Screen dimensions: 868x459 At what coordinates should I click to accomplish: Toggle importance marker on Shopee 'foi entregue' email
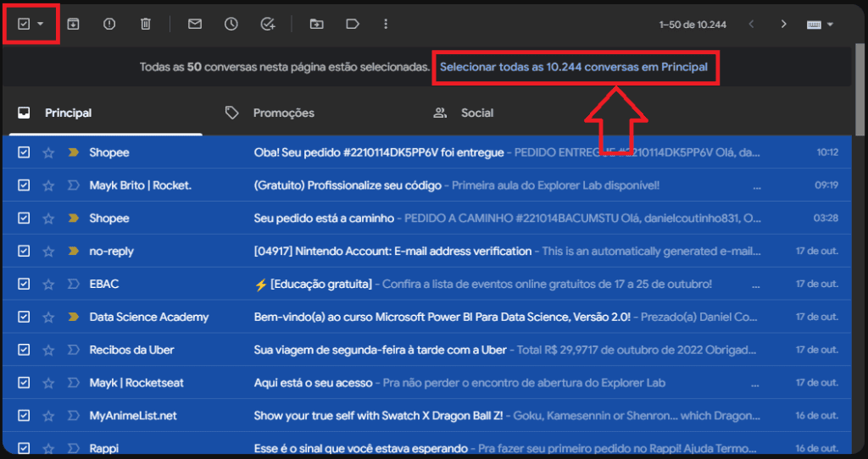coord(73,152)
